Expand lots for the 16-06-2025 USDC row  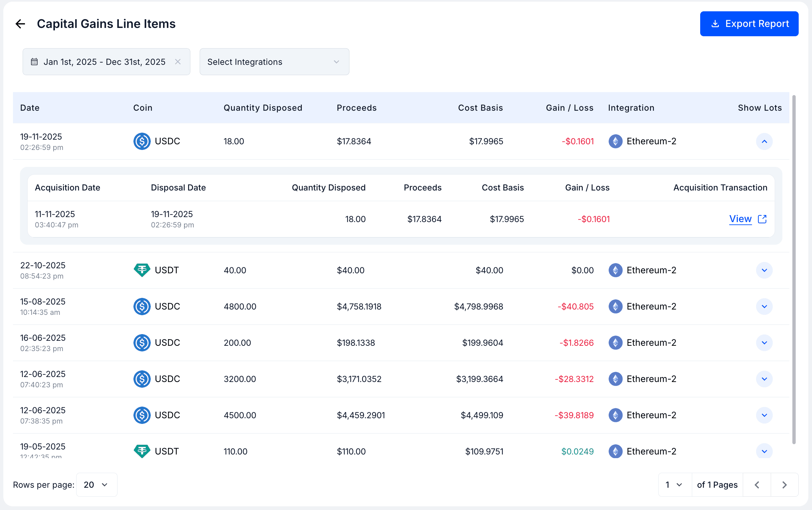pyautogui.click(x=764, y=342)
